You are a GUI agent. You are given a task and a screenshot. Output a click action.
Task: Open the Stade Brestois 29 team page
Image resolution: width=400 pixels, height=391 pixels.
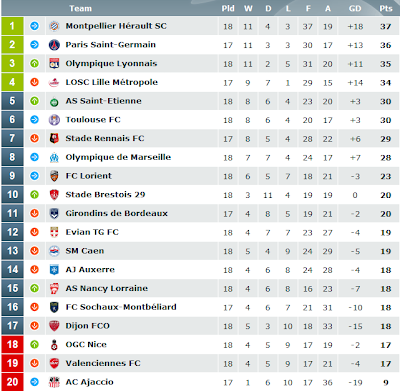105,195
